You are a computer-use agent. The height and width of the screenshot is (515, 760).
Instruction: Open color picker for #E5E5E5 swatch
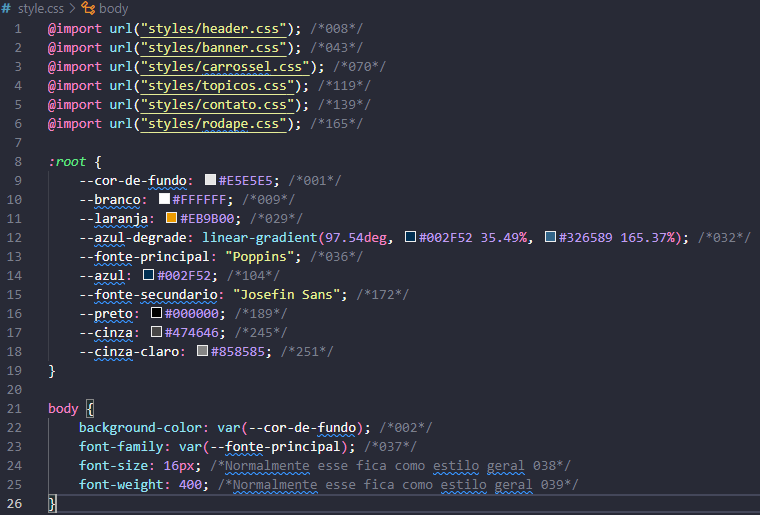210,180
